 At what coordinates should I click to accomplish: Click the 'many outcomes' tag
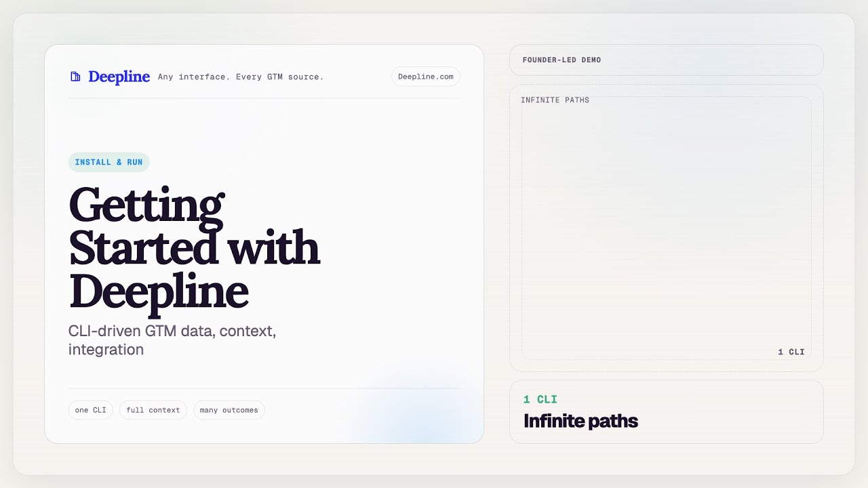point(229,410)
